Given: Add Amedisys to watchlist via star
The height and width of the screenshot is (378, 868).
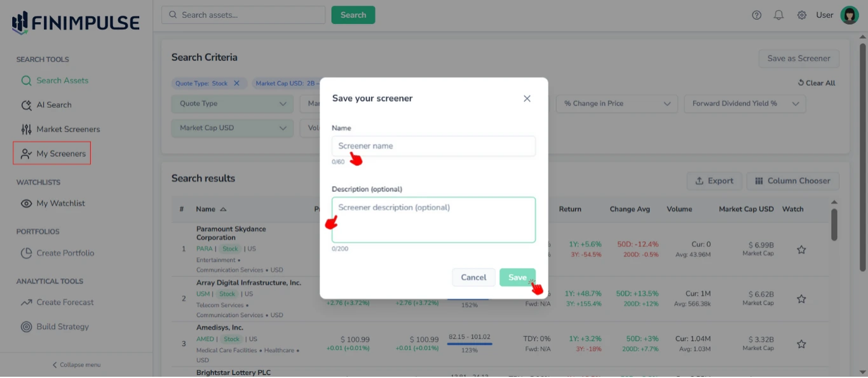Looking at the screenshot, I should [801, 344].
